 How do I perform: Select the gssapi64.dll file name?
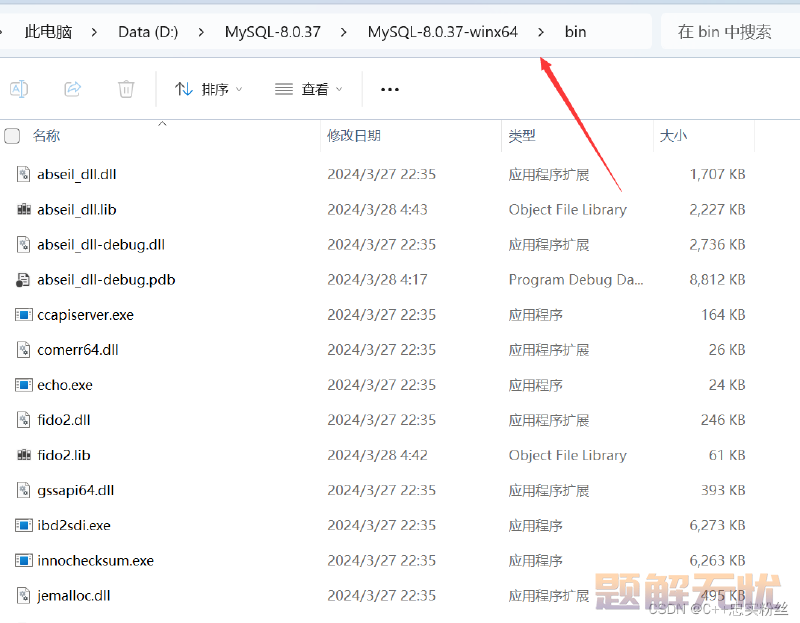[76, 490]
